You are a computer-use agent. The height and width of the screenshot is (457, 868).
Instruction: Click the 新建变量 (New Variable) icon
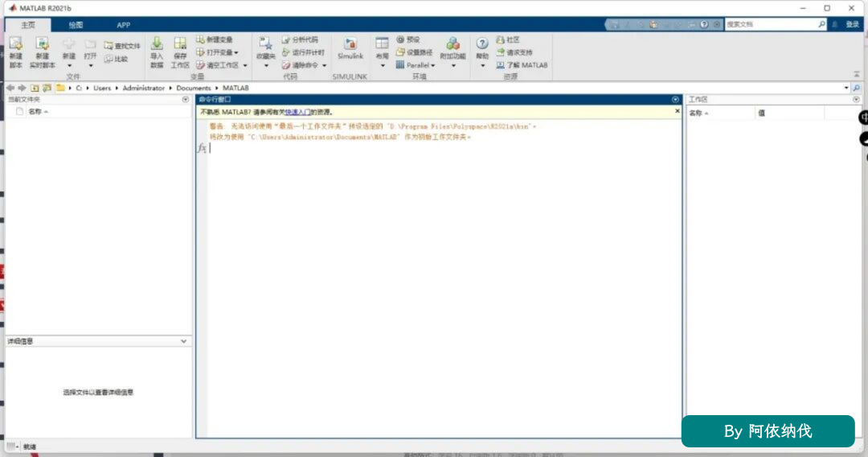tap(200, 39)
